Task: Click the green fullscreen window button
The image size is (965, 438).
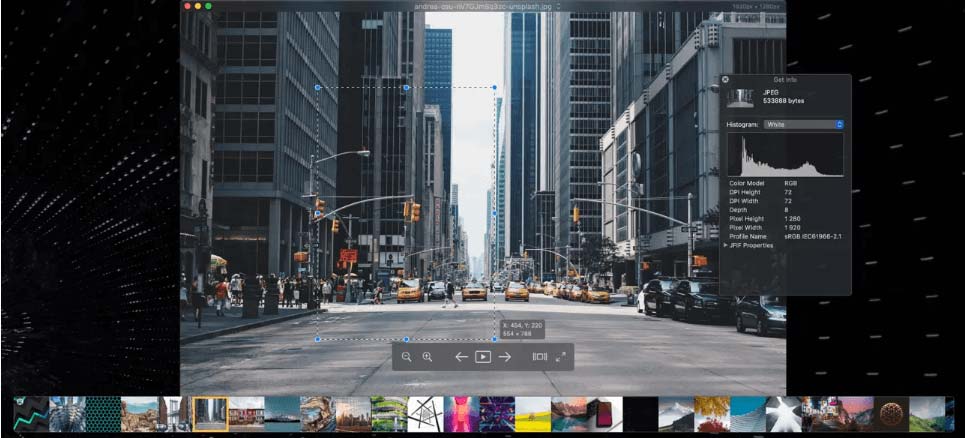Action: (208, 6)
